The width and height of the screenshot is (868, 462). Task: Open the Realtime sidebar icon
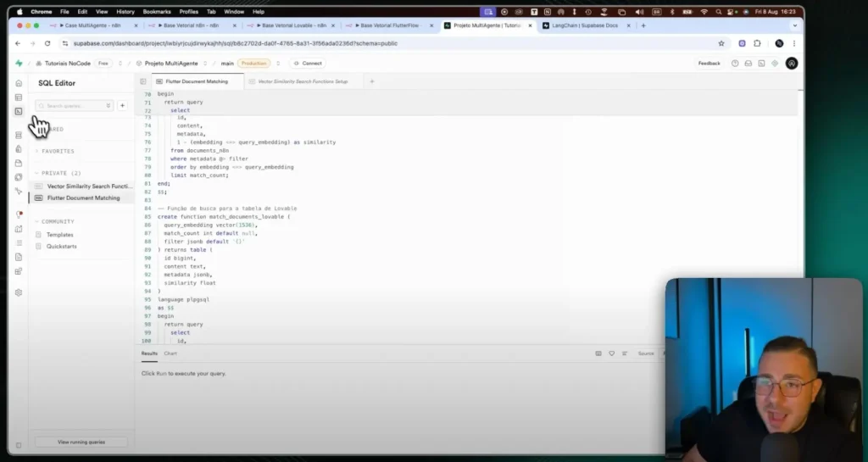click(19, 191)
